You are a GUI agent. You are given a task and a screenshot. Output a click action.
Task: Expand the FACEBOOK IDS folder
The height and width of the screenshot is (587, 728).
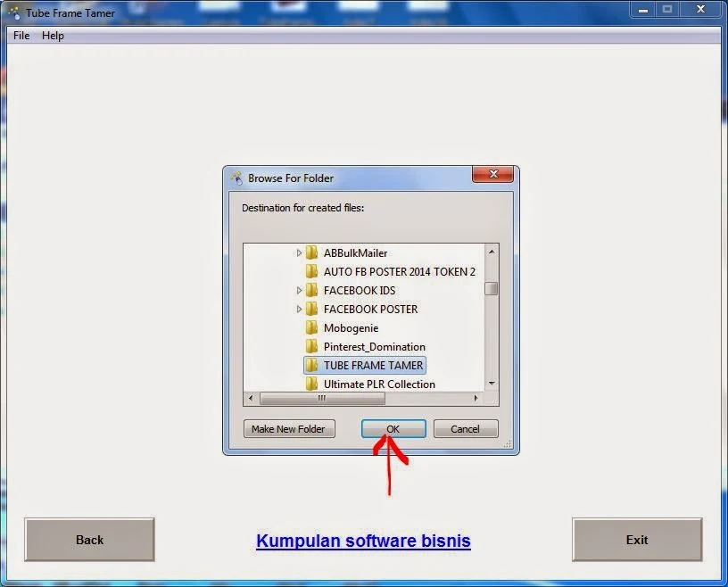coord(299,290)
